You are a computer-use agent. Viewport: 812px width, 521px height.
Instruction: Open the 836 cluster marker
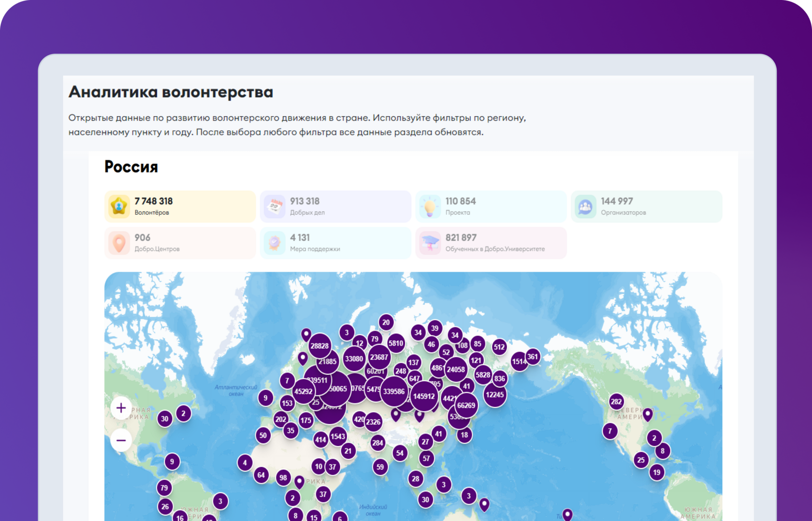pos(500,379)
